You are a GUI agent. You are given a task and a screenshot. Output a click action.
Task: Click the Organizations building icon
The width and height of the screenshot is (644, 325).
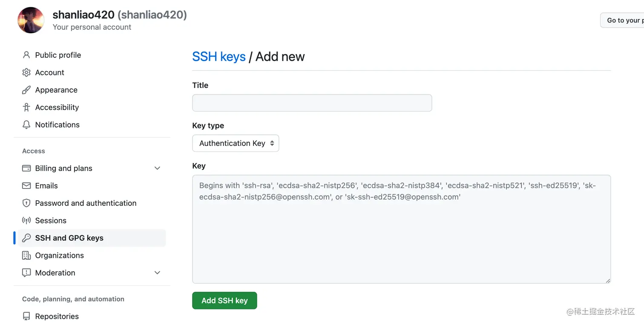[26, 255]
